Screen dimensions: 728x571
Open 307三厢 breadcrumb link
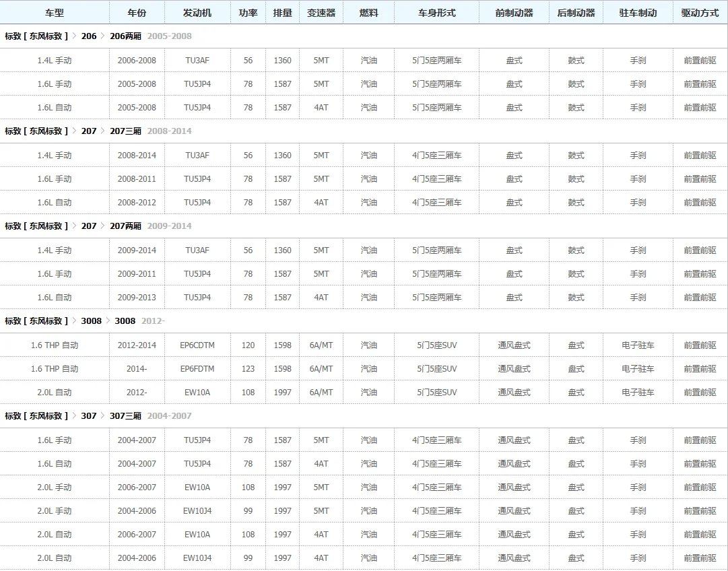tap(125, 416)
